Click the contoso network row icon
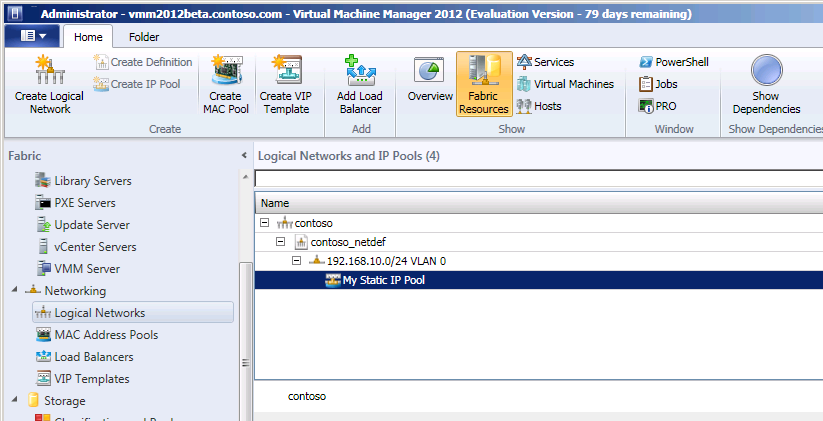The height and width of the screenshot is (421, 823). coord(284,223)
